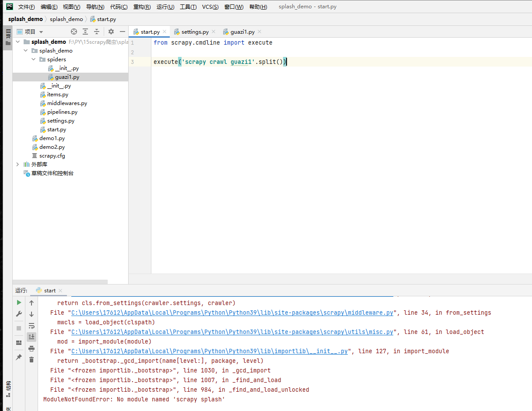This screenshot has width=532, height=411.
Task: Open VCS(S) menu
Action: tap(210, 7)
